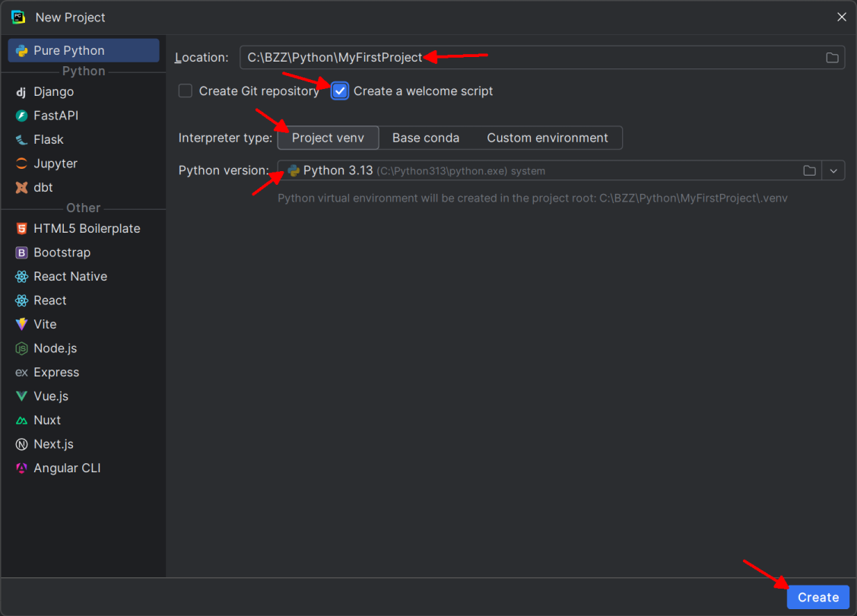Viewport: 857px width, 616px height.
Task: Browse folder for Python version interpreter
Action: pyautogui.click(x=809, y=170)
